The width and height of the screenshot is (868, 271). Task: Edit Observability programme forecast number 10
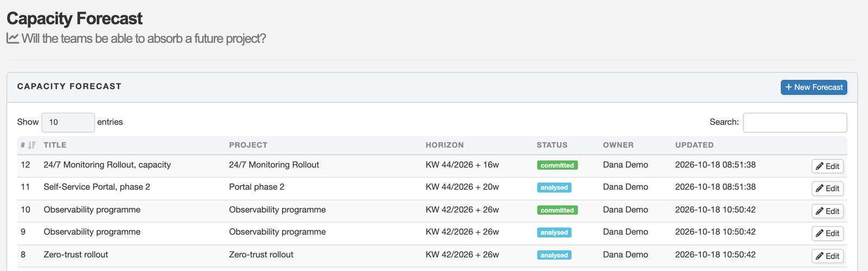click(x=827, y=211)
